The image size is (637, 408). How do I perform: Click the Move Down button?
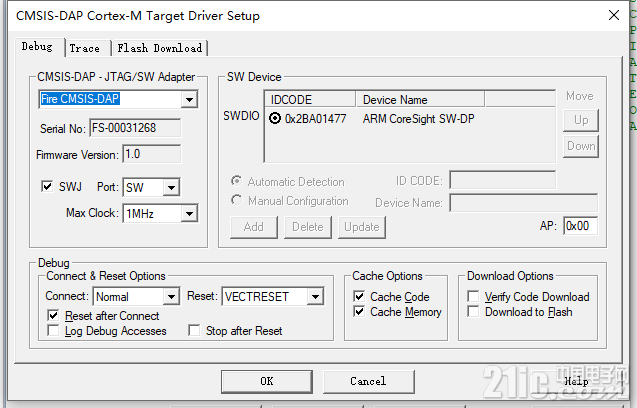[x=581, y=146]
